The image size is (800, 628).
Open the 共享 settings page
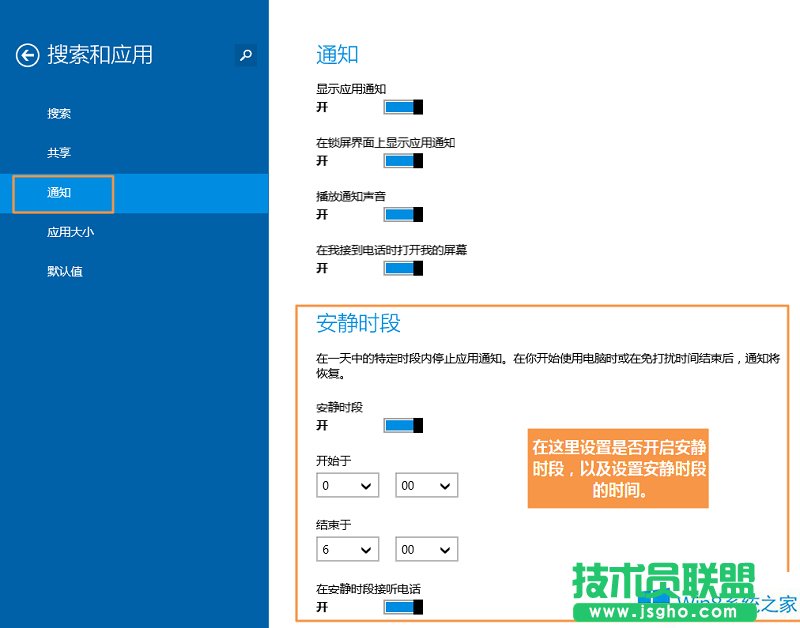click(59, 152)
